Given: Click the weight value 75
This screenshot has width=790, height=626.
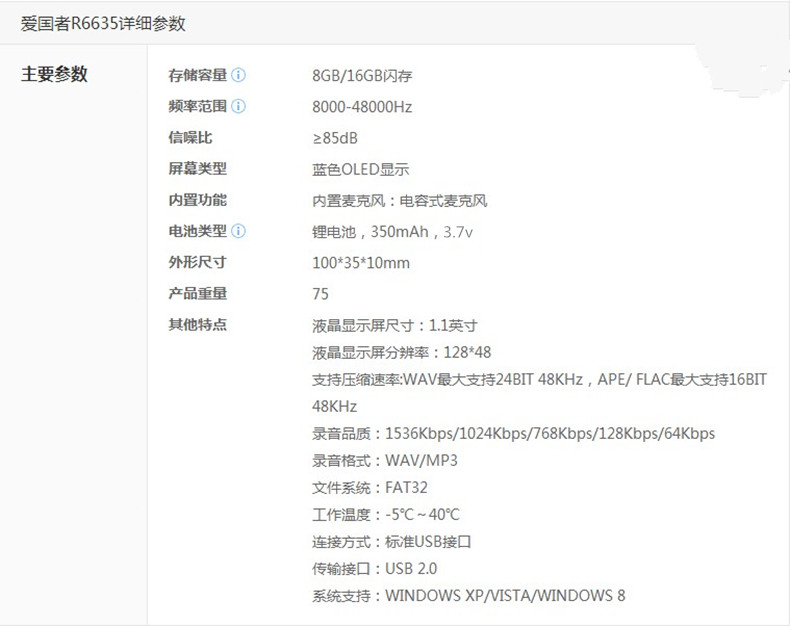Looking at the screenshot, I should (x=320, y=294).
